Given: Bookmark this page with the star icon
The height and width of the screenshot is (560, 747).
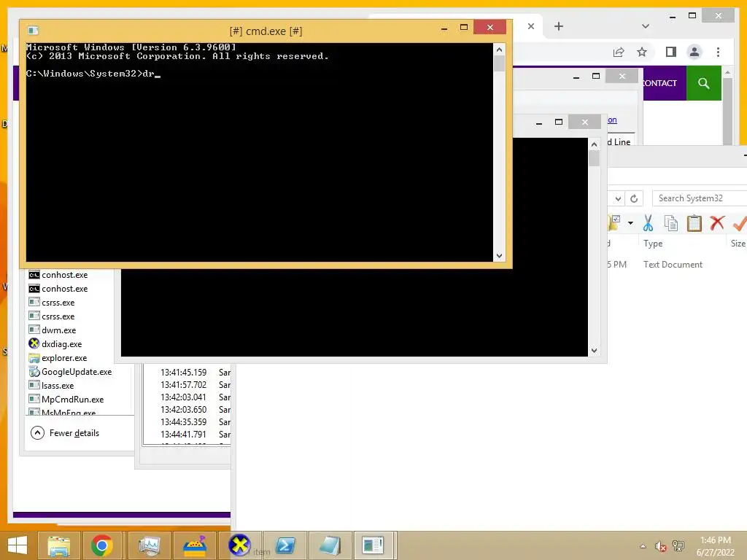Looking at the screenshot, I should point(642,52).
